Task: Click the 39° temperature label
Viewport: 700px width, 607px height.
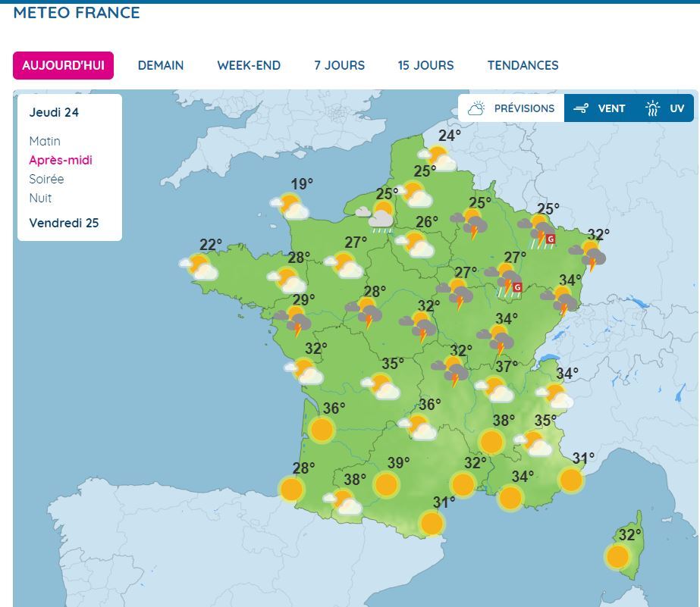Action: tap(399, 463)
